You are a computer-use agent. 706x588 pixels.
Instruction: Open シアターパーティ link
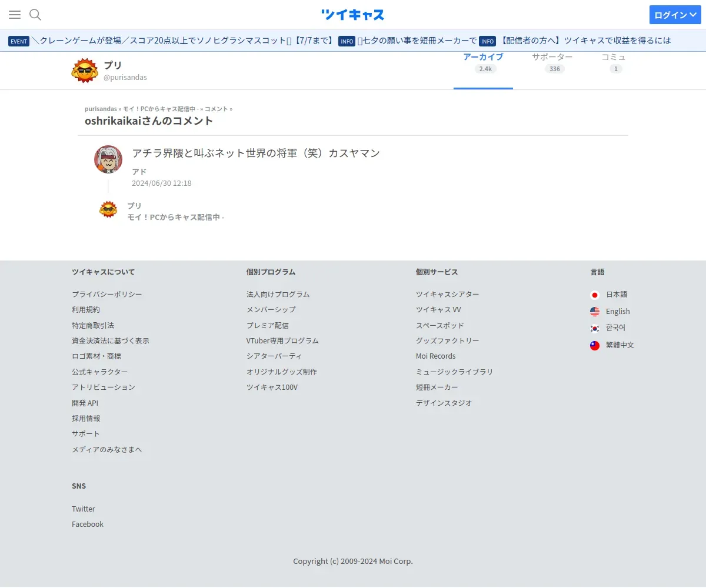click(274, 356)
